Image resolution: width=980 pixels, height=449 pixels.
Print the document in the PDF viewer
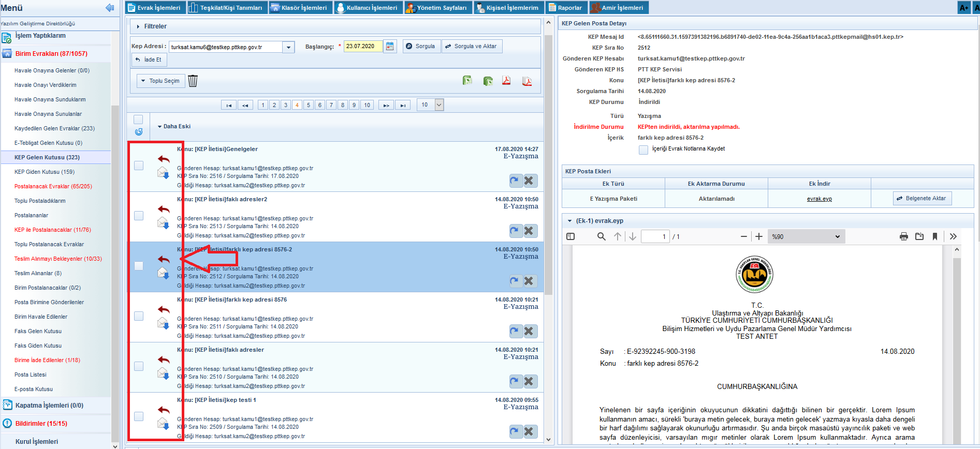tap(903, 236)
